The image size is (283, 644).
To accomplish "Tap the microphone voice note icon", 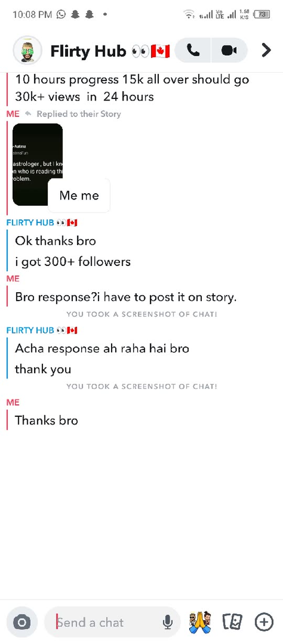I will (x=168, y=622).
